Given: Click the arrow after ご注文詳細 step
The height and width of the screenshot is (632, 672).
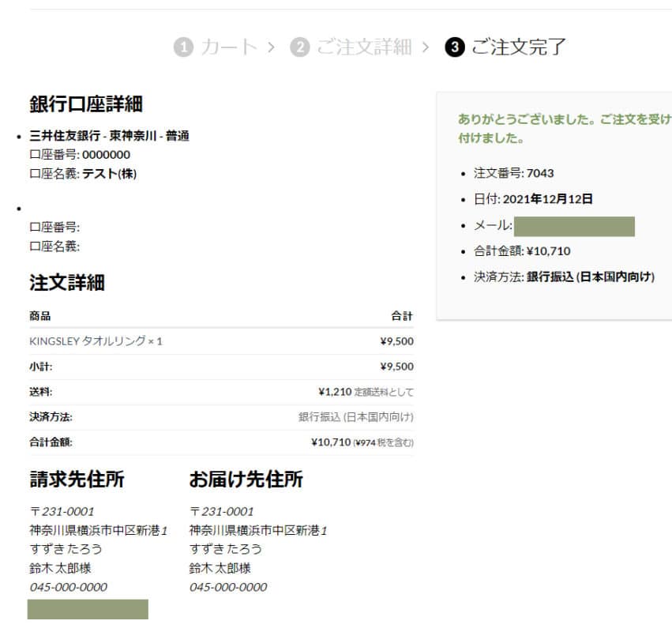Looking at the screenshot, I should pyautogui.click(x=426, y=47).
